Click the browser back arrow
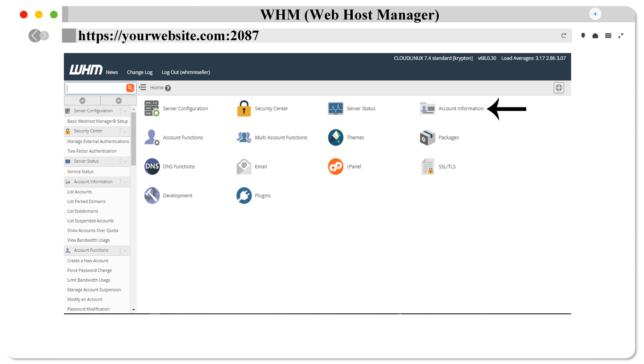Viewport: 644px width, 364px height. coord(34,36)
